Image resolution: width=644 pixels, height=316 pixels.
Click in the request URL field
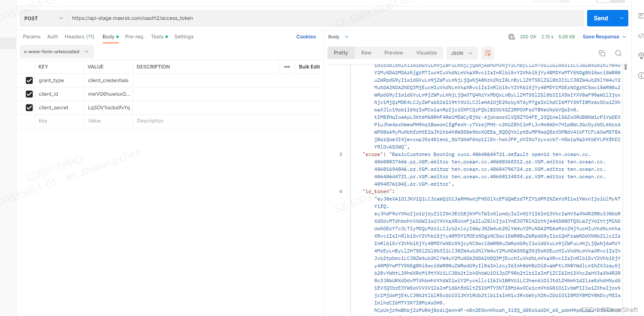click(326, 18)
